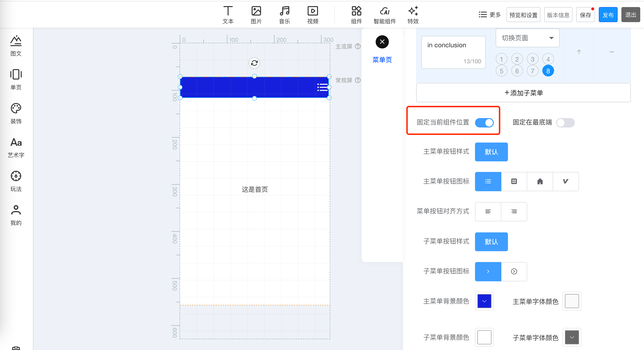Image resolution: width=644 pixels, height=350 pixels.
Task: Move submenu item up with arrow
Action: point(579,52)
